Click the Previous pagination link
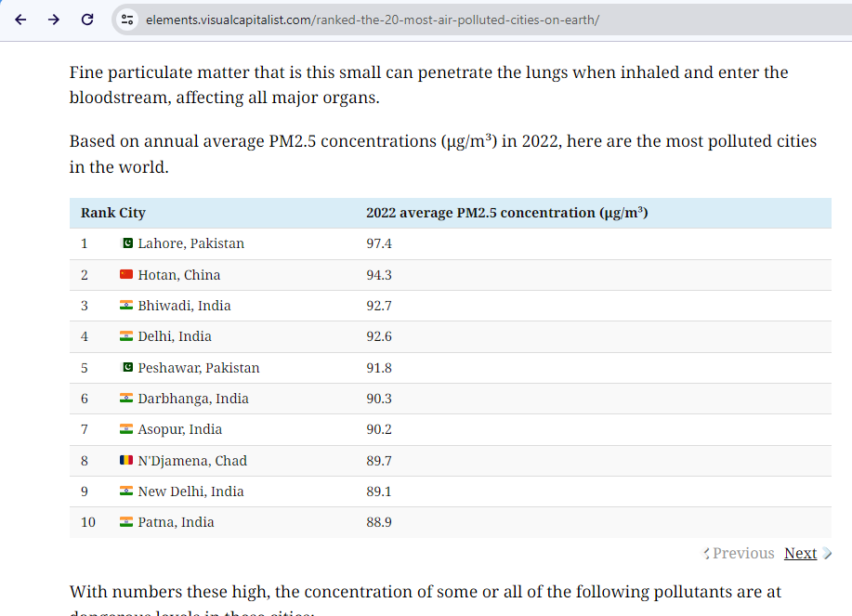 [x=743, y=553]
